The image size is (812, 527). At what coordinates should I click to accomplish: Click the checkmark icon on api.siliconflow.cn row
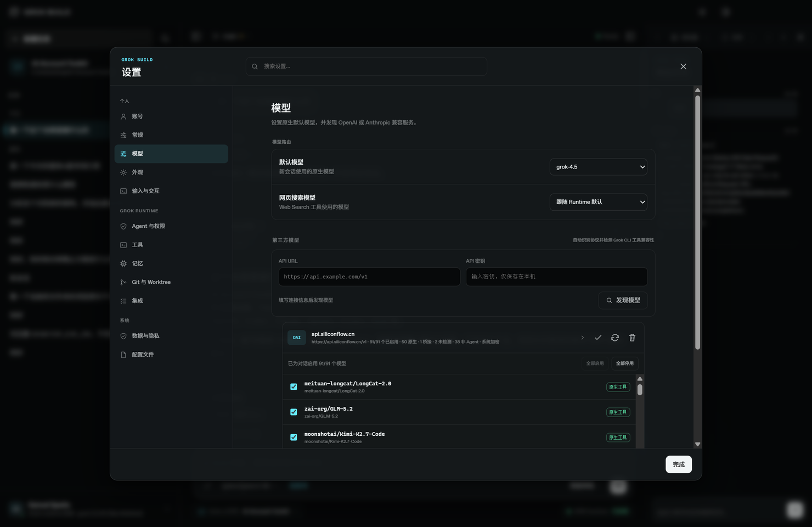pos(598,338)
